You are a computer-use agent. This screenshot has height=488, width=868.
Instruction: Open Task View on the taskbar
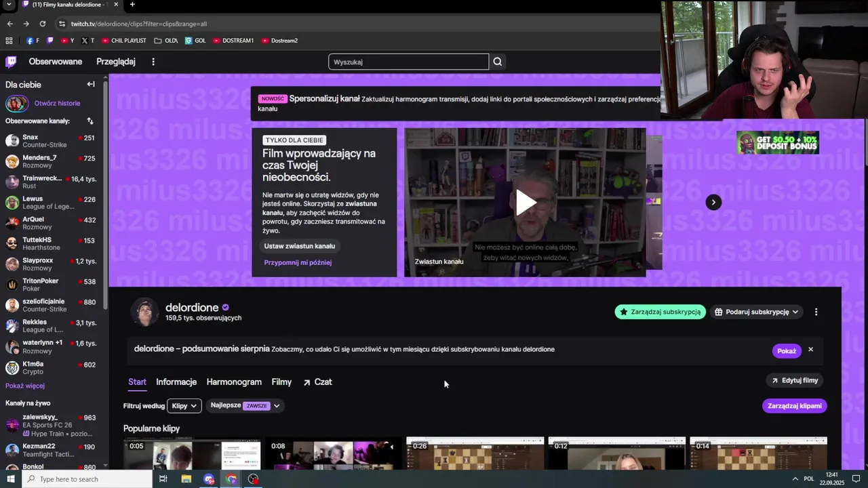pos(163,479)
